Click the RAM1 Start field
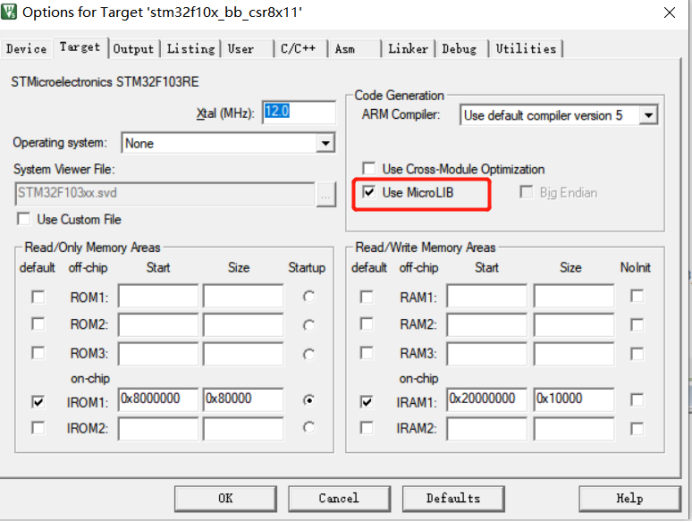 (487, 296)
